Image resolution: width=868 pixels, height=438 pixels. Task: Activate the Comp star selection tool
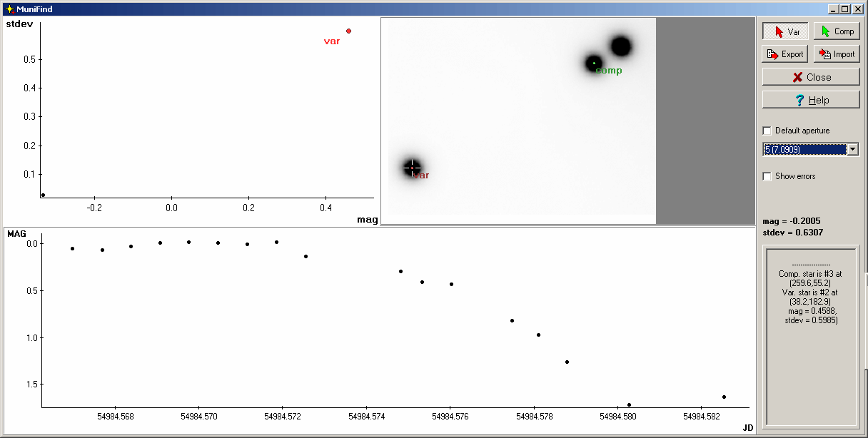[837, 31]
